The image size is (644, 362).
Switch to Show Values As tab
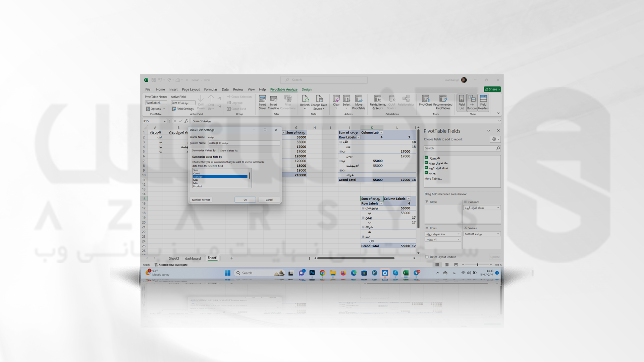coord(229,150)
